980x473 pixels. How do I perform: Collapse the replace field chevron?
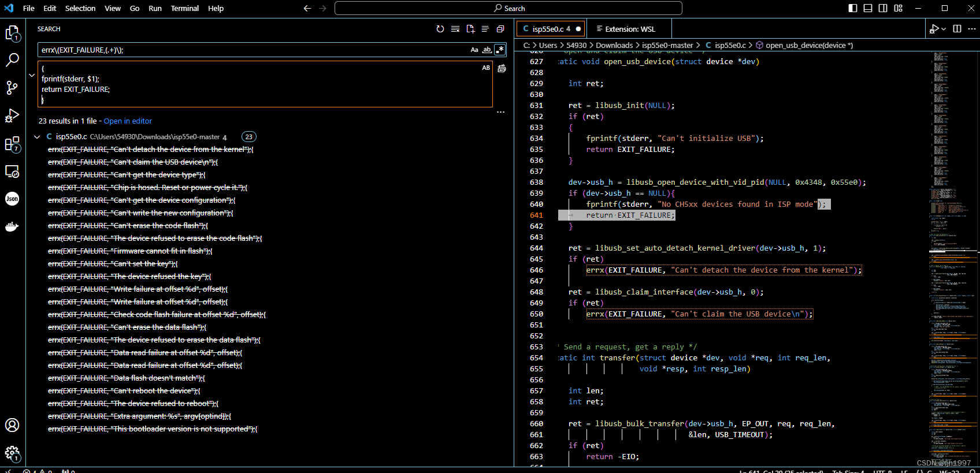pos(32,75)
